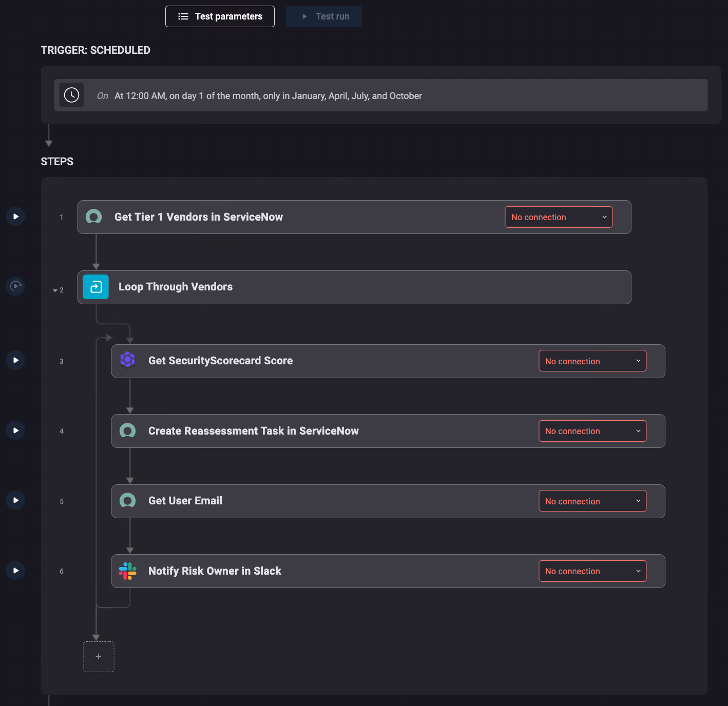728x706 pixels.
Task: Click the schedule description starting At 12:00 AM
Action: 268,96
